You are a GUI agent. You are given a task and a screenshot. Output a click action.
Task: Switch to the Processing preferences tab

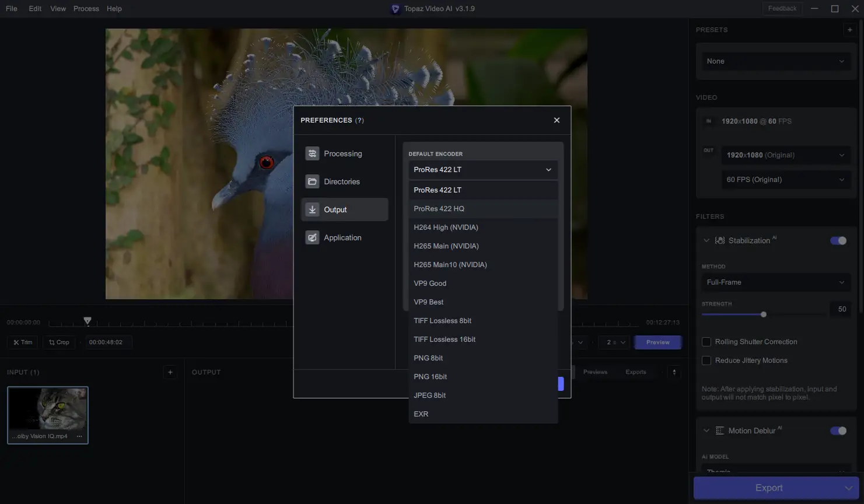[345, 153]
